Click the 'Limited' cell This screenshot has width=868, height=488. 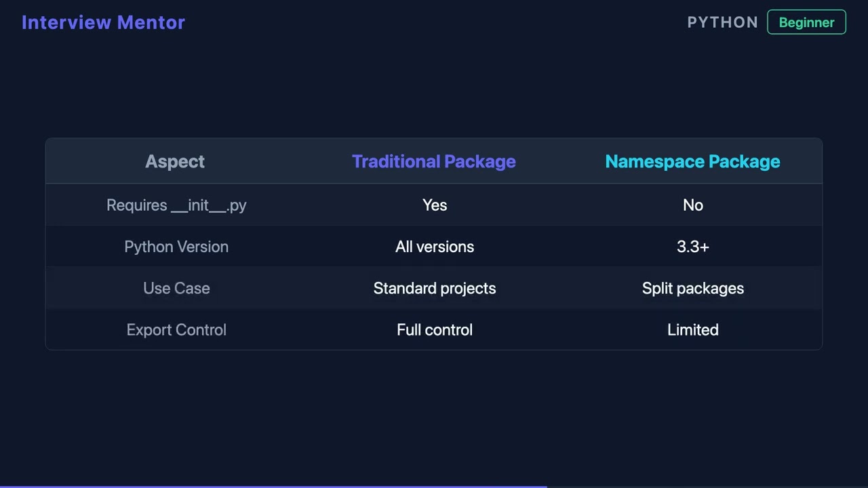pos(693,330)
